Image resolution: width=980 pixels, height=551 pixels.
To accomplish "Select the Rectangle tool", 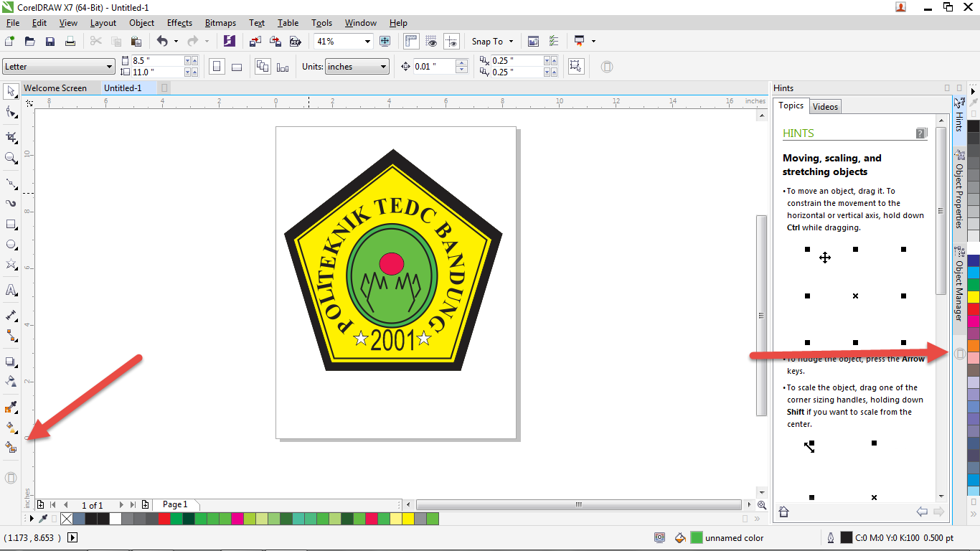I will 11,225.
